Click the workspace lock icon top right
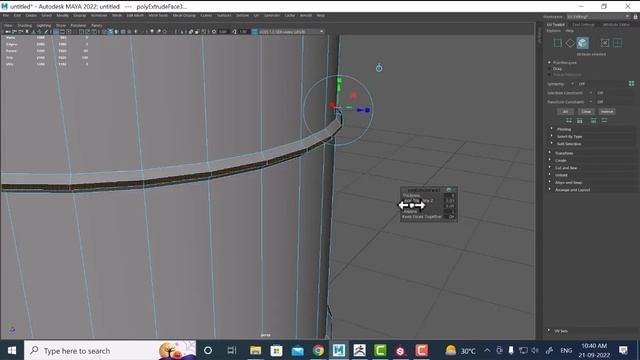This screenshot has height=360, width=640. coord(635,17)
